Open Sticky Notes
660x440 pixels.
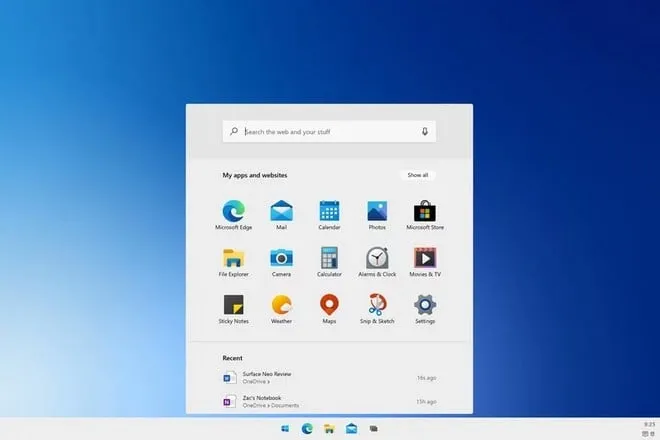tap(233, 305)
